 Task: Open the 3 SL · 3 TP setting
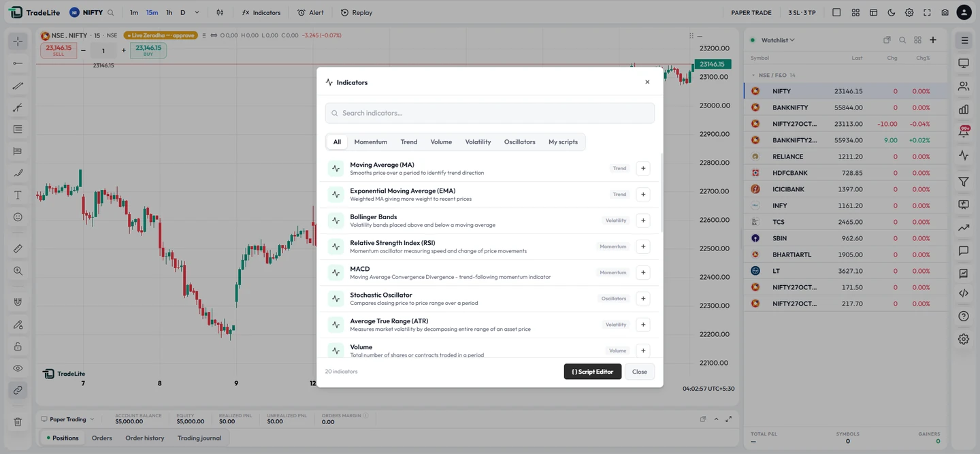pos(802,12)
